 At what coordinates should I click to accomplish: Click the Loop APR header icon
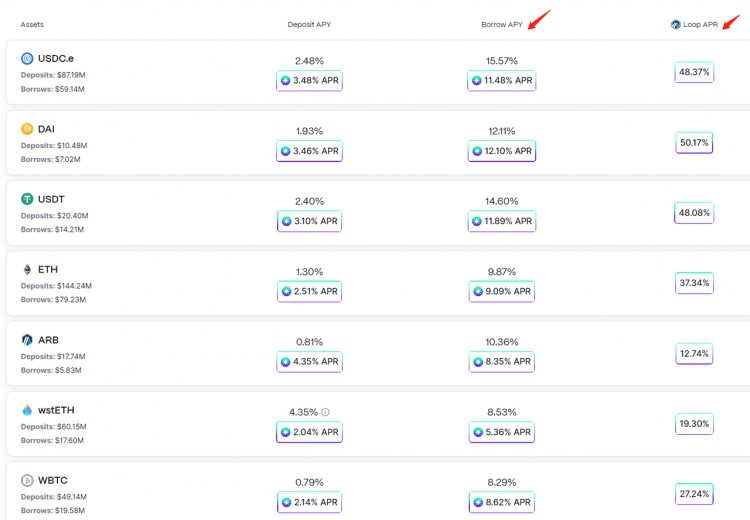pyautogui.click(x=676, y=24)
